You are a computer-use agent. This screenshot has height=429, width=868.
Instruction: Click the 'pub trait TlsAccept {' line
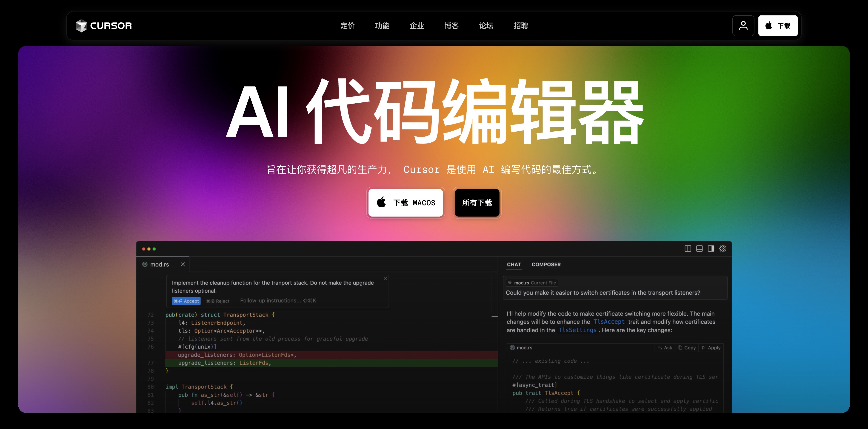point(546,393)
